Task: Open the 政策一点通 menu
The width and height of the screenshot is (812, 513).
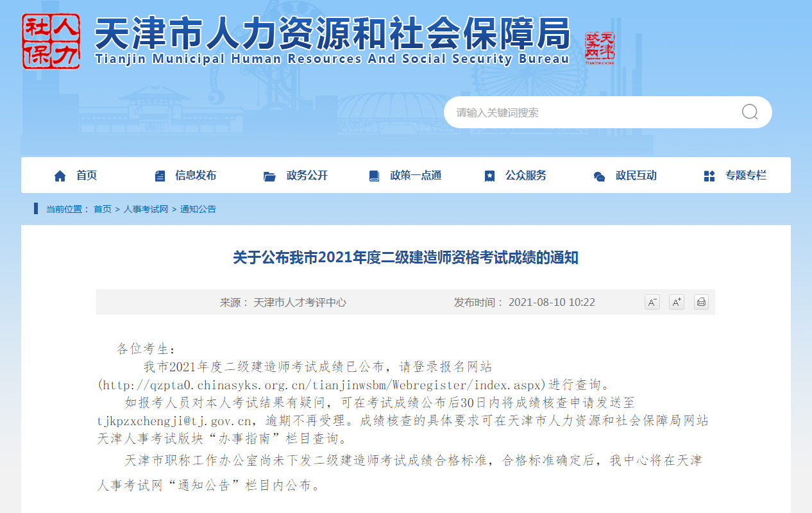Action: point(416,176)
